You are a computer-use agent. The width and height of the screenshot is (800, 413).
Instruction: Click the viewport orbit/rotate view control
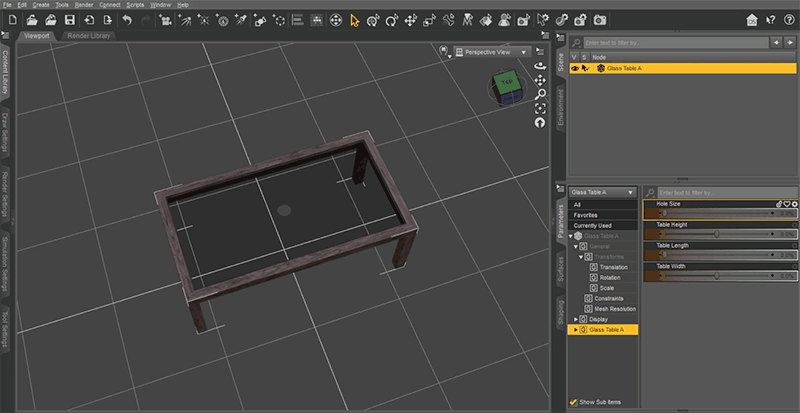540,66
